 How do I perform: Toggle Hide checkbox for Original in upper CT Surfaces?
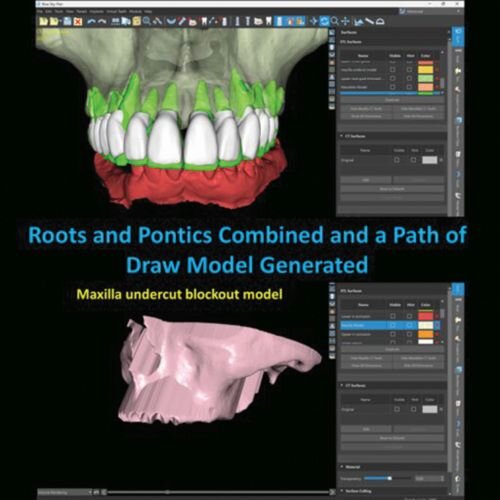tap(413, 160)
